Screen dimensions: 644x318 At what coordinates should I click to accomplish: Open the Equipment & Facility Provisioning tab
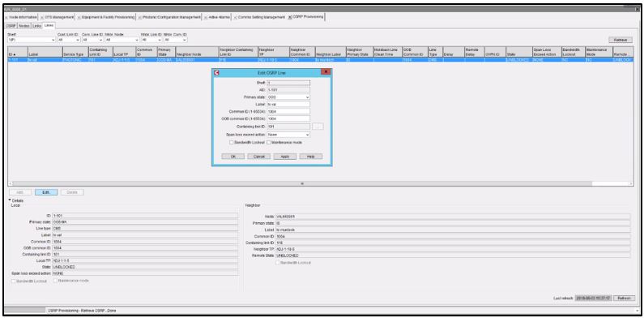pos(108,17)
